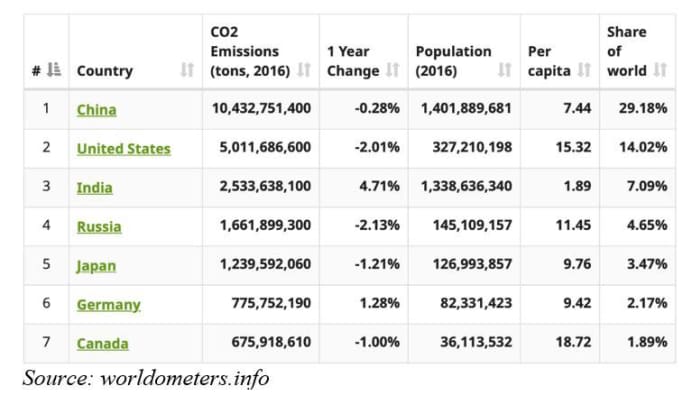Sort by Share of world arrows
The image size is (700, 414).
tap(659, 71)
